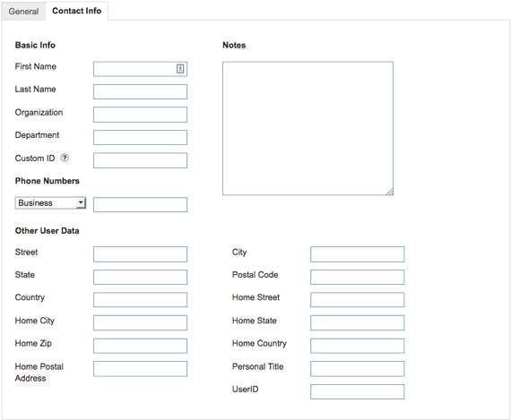Viewport: 511px width, 420px height.
Task: Click the Department label text
Action: 37,135
